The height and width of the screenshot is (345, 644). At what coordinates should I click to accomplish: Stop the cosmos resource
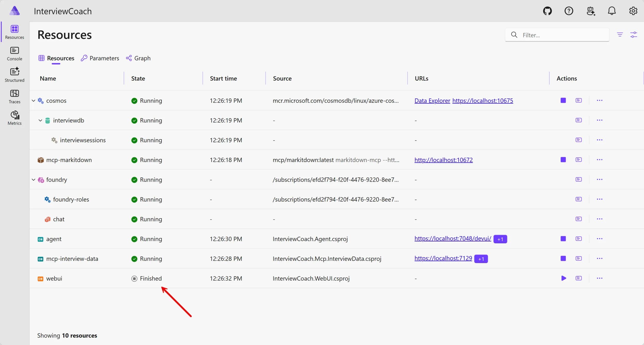(x=563, y=100)
